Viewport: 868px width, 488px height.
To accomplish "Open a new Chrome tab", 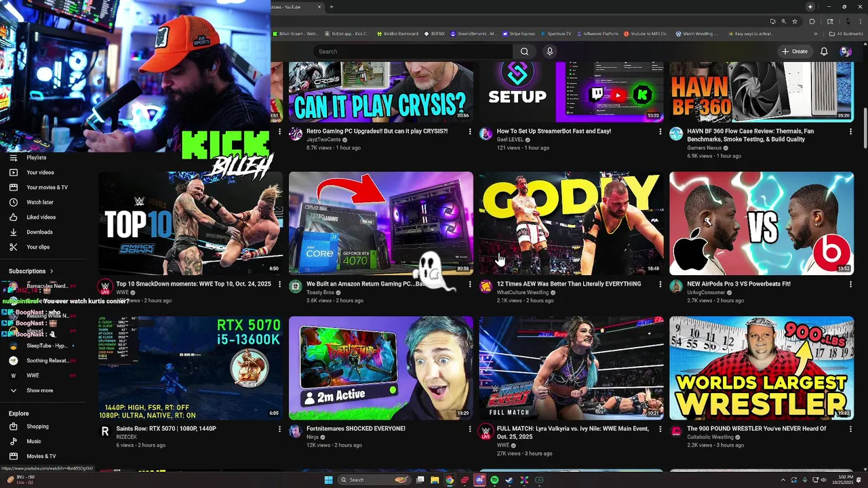I will pos(332,7).
